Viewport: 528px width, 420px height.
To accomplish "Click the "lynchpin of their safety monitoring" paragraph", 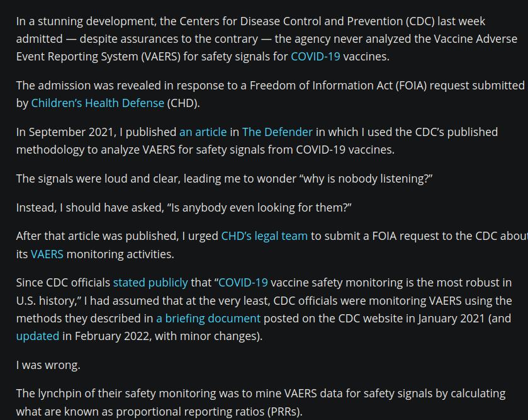I will point(261,402).
